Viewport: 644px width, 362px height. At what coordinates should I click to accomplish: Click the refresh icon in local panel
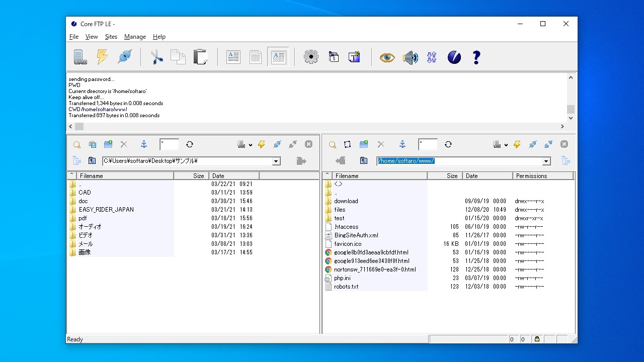pyautogui.click(x=190, y=144)
